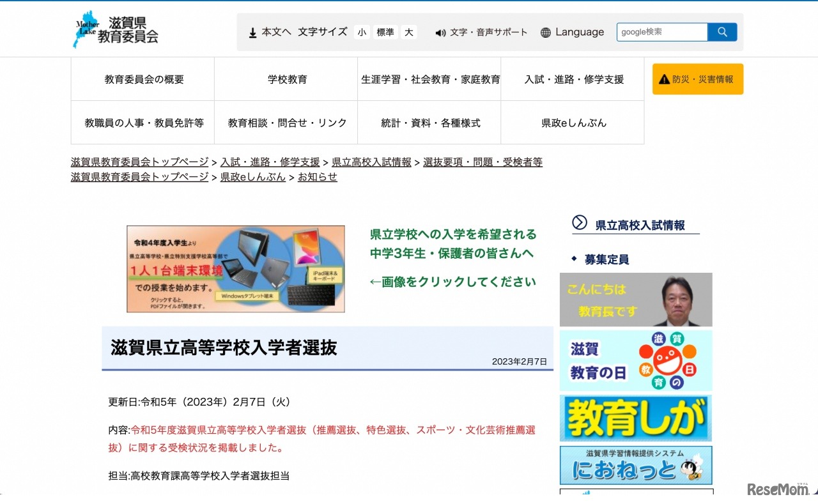Open the 統計・資料・各種様式 section
818x504 pixels.
click(429, 122)
